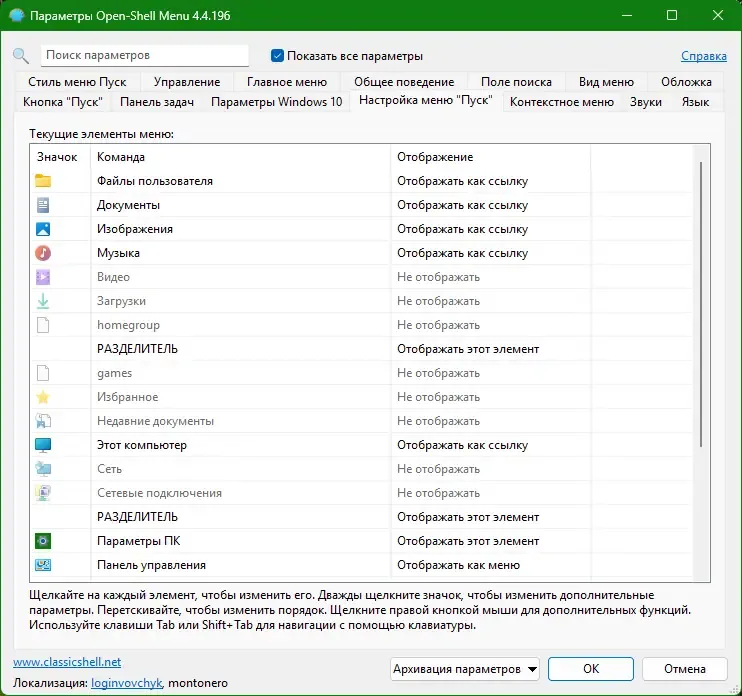Click the Сетевые подключения icon

43,493
